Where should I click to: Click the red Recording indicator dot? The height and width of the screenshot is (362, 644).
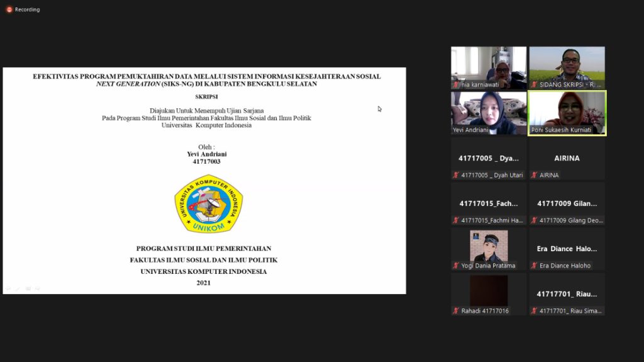point(9,9)
